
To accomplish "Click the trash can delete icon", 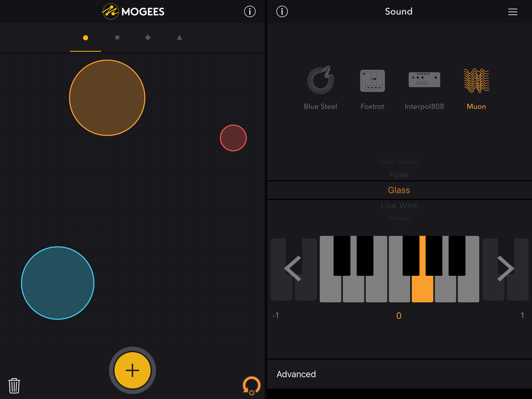I will pos(14,386).
